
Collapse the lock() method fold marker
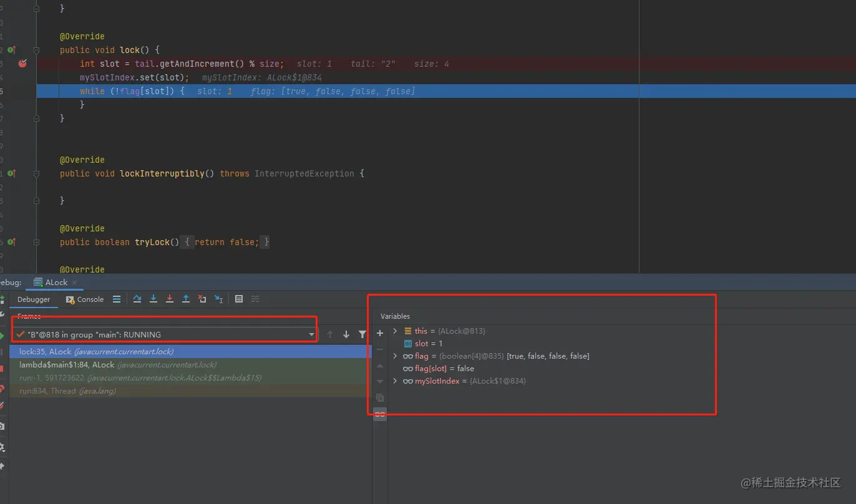[x=37, y=50]
